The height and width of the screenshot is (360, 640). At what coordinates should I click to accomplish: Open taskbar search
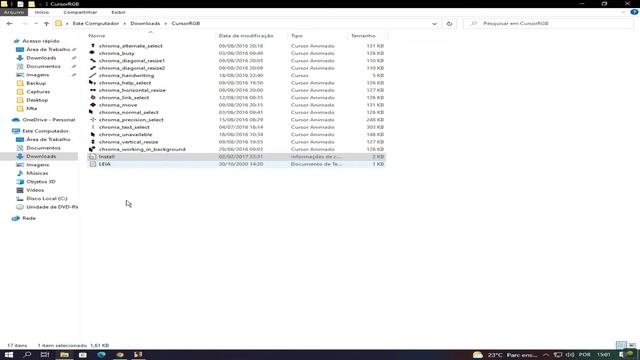click(x=27, y=355)
